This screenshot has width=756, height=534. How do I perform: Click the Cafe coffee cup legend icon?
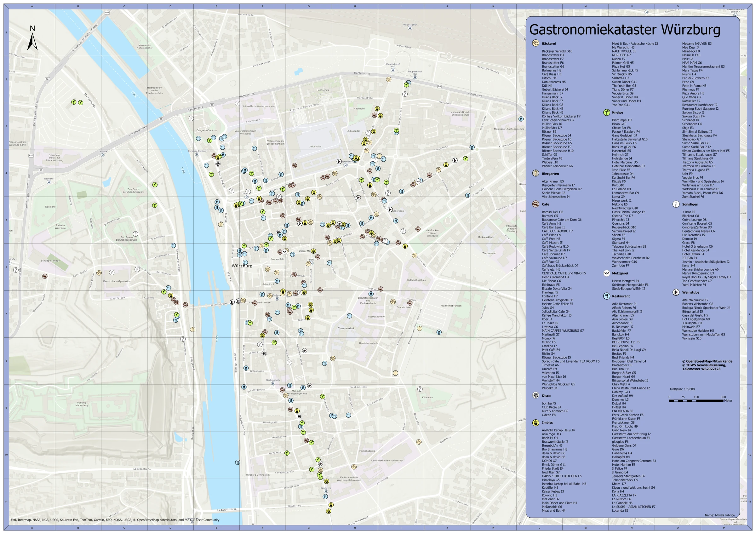coord(535,204)
